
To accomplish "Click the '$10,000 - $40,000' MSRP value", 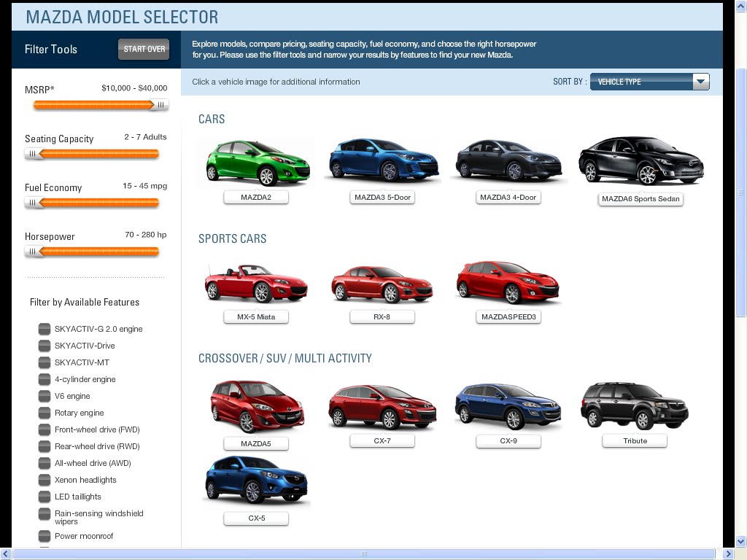I will coord(134,88).
